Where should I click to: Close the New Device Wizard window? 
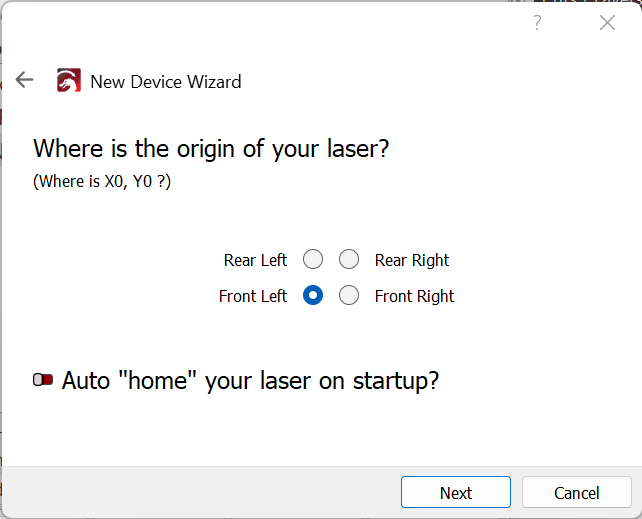point(607,23)
